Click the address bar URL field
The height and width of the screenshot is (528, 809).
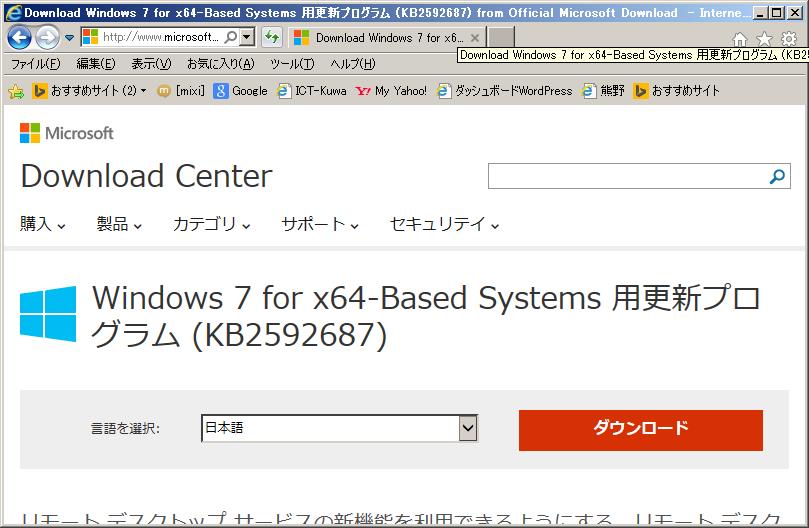(160, 37)
